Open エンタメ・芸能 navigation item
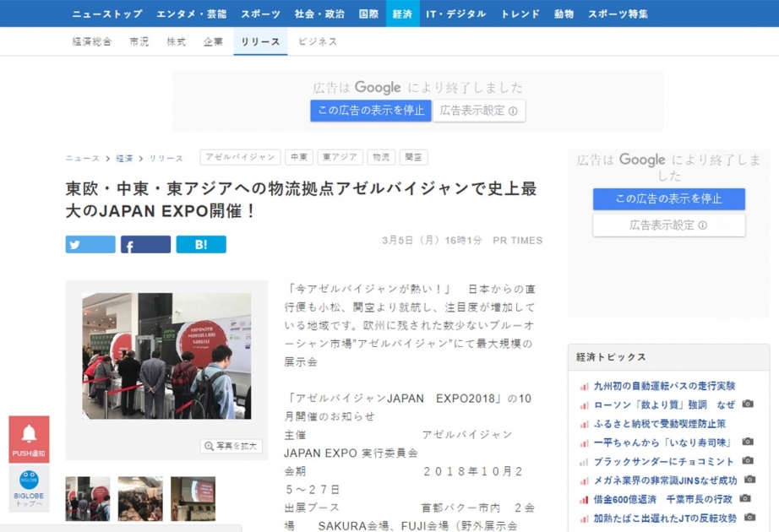The height and width of the screenshot is (532, 779). click(x=192, y=14)
